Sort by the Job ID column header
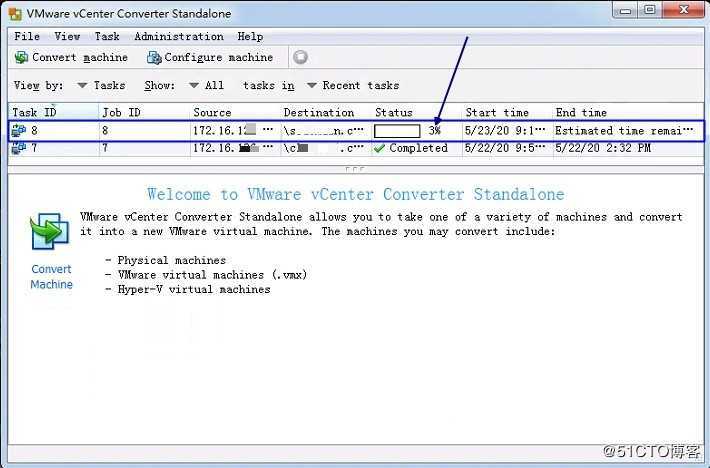 [x=144, y=112]
